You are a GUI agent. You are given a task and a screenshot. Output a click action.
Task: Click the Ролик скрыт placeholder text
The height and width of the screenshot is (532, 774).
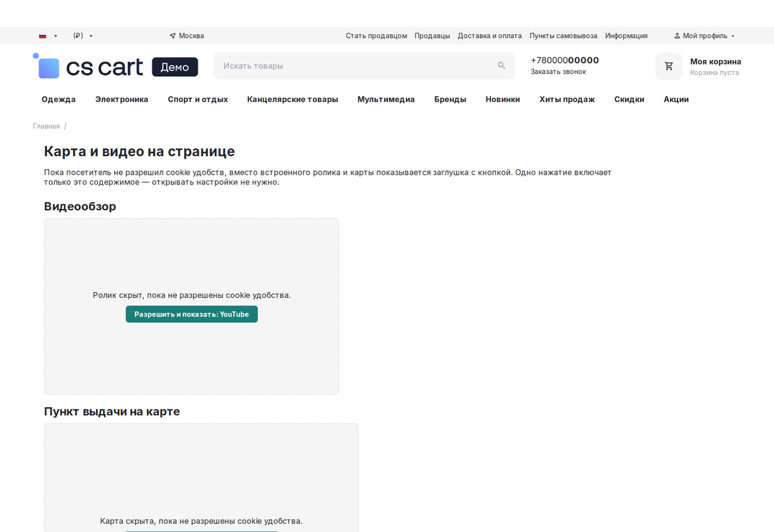click(192, 295)
